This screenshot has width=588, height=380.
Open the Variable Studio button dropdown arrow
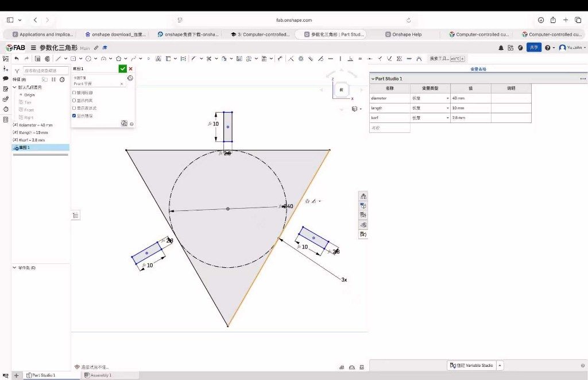pos(500,366)
